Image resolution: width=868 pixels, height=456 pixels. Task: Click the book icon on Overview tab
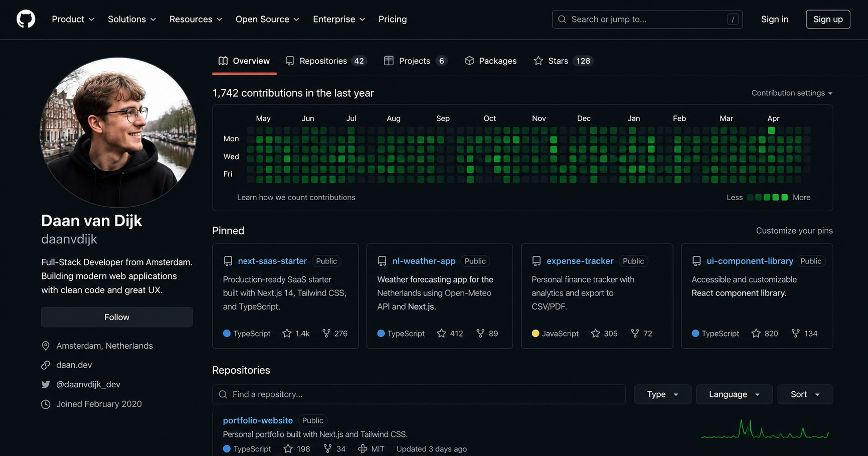[x=223, y=61]
